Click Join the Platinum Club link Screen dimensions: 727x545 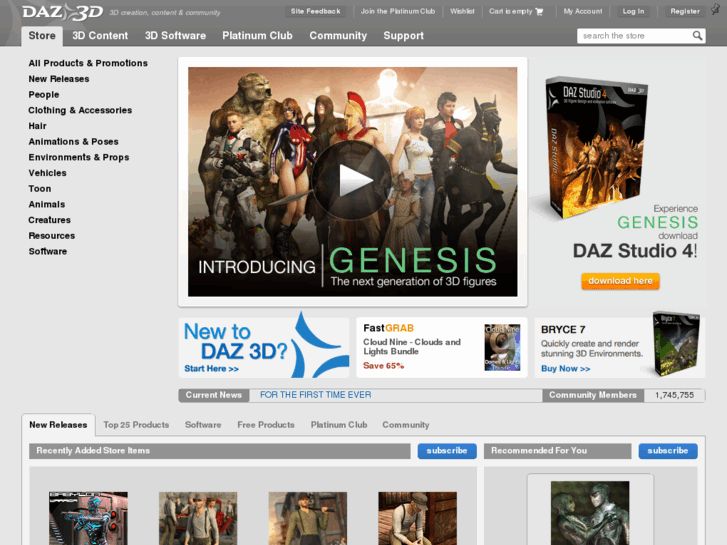398,11
